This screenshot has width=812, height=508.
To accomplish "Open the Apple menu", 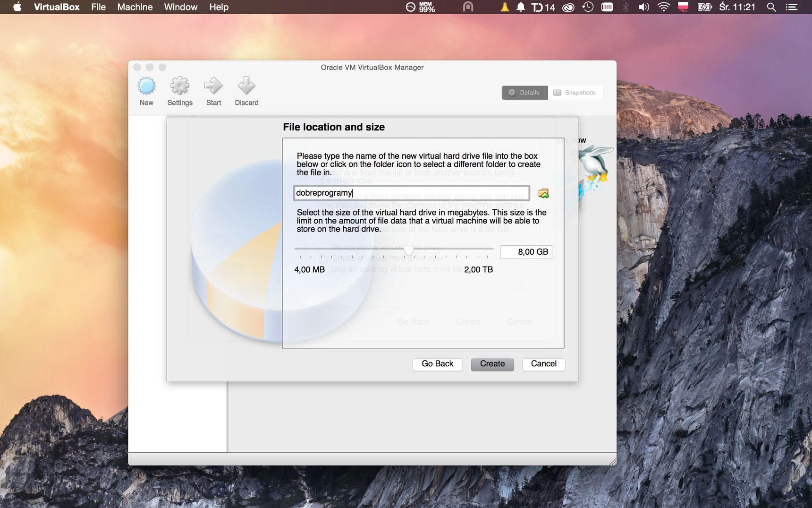I will 17,7.
